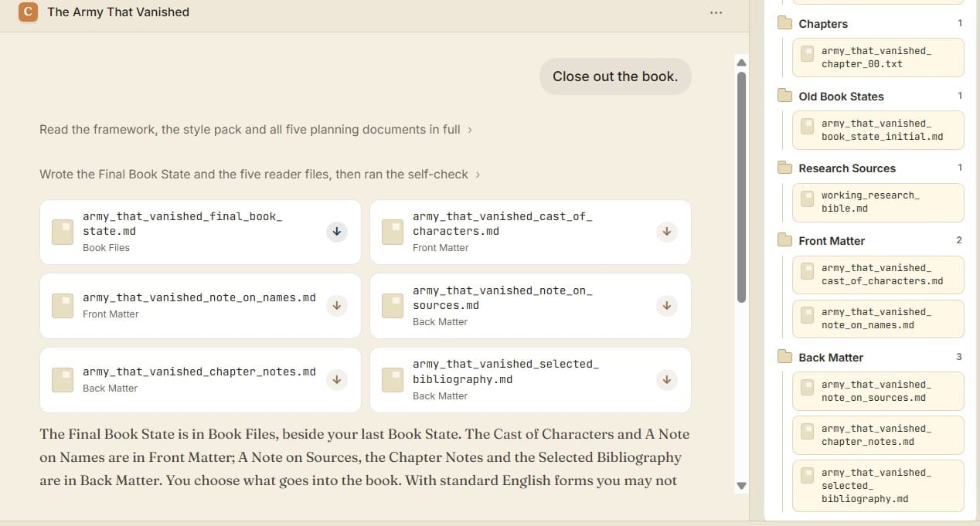Screen dimensions: 980x526
Task: Open sidebar file army_that_vanished_note_on_names.md
Action: click(878, 318)
